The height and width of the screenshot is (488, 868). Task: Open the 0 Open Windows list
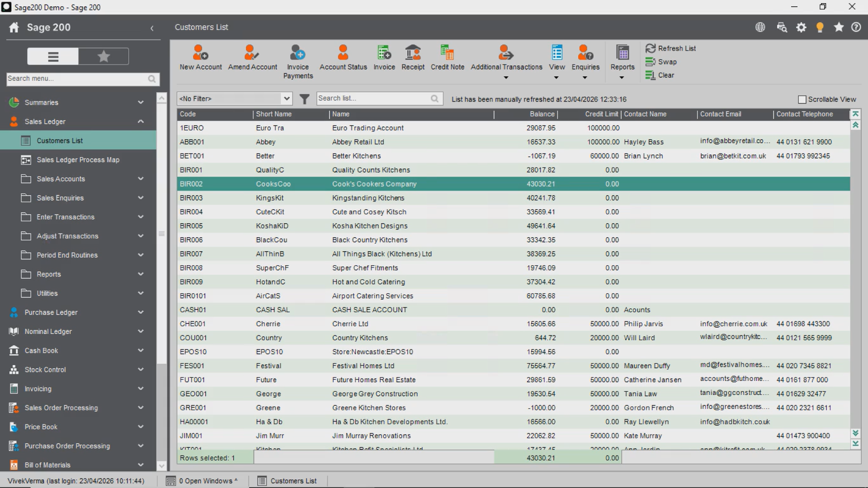pos(202,481)
